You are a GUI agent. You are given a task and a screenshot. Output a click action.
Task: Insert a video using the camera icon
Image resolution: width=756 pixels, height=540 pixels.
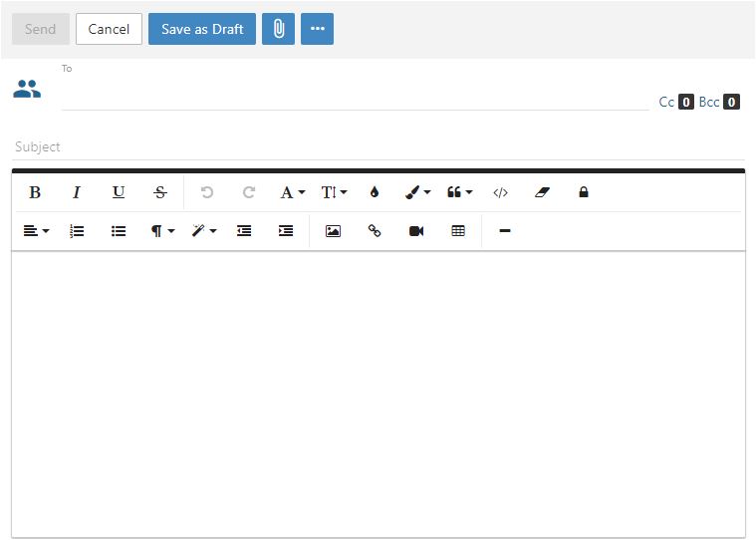click(416, 231)
